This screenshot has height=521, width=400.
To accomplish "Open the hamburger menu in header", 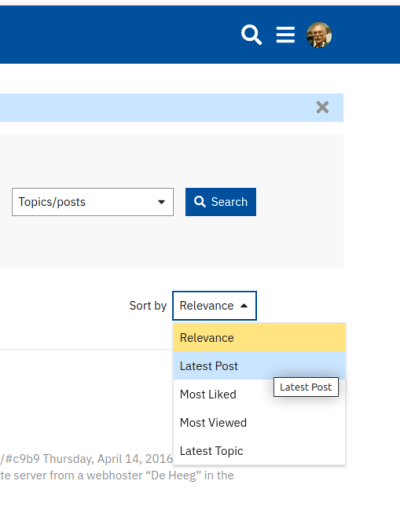I will 285,35.
